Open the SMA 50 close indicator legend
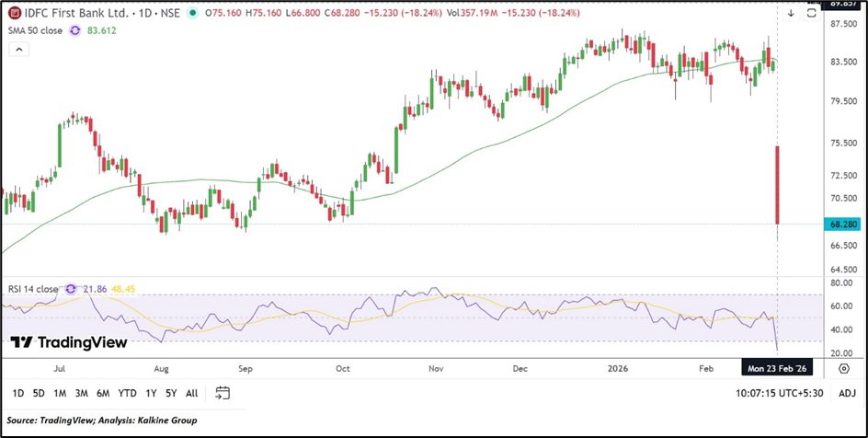Viewport: 868px width, 438px height. [33, 30]
